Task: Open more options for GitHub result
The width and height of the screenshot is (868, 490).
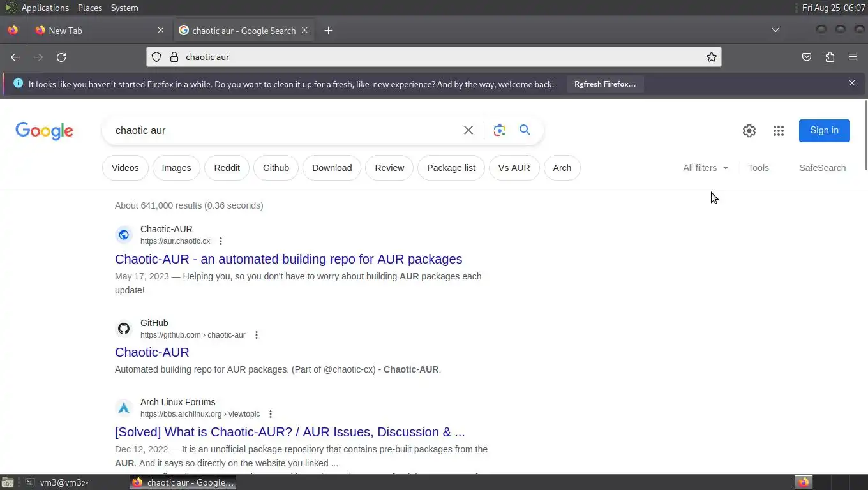Action: point(257,335)
